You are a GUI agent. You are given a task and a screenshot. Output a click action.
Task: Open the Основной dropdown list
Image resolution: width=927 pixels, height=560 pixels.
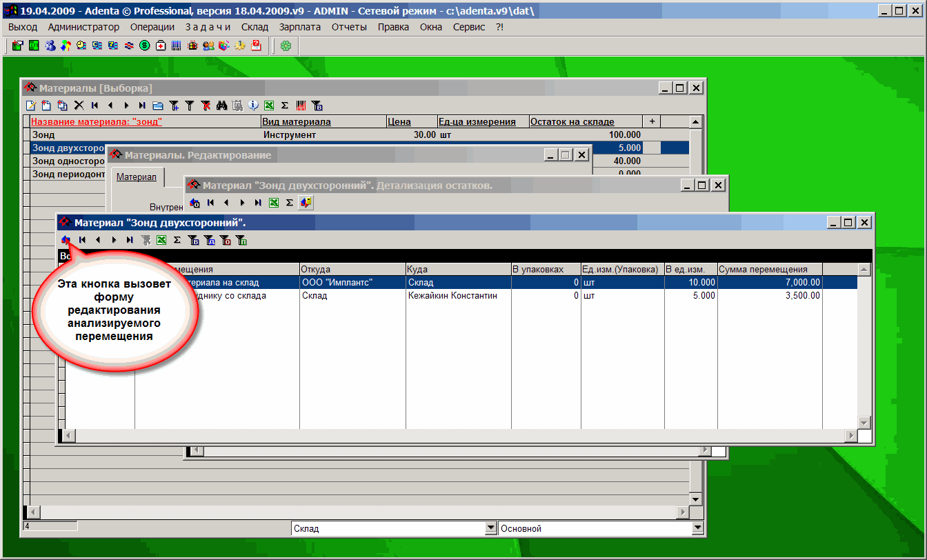698,529
